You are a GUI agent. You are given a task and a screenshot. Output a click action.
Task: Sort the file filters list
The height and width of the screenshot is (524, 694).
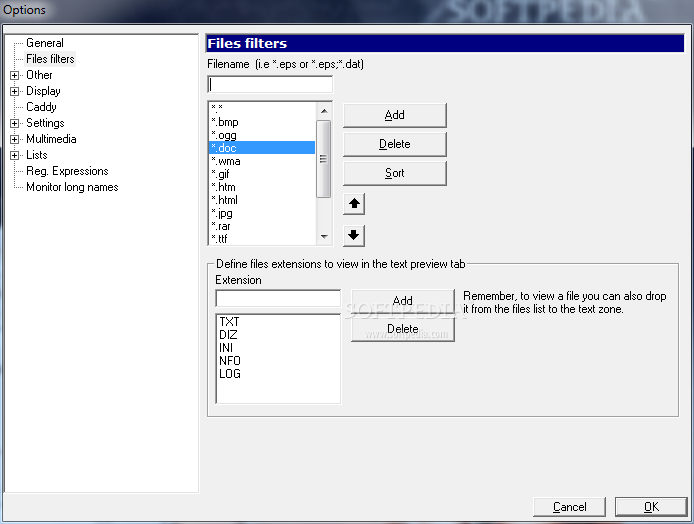pos(395,173)
